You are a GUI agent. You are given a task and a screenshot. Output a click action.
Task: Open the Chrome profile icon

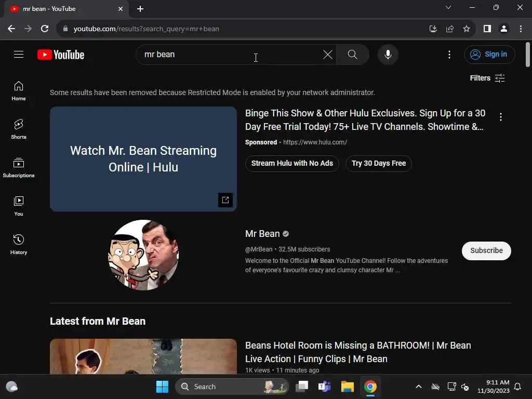tap(504, 29)
